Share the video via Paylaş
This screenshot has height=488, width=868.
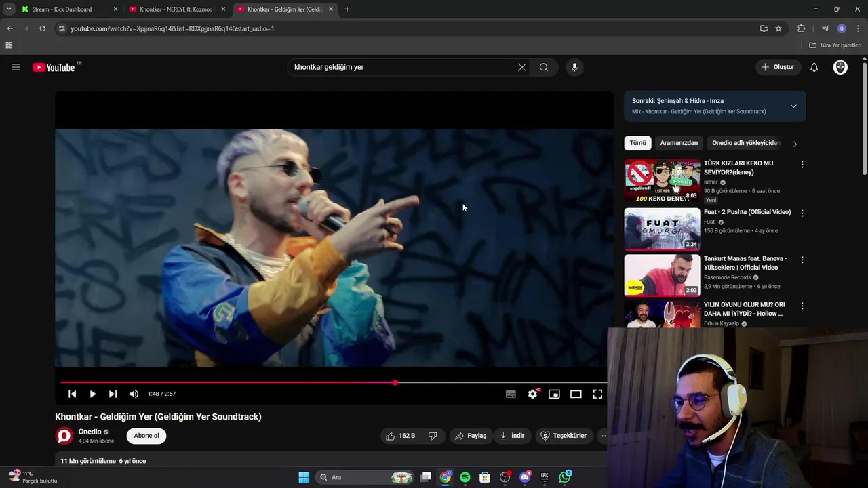pos(471,436)
